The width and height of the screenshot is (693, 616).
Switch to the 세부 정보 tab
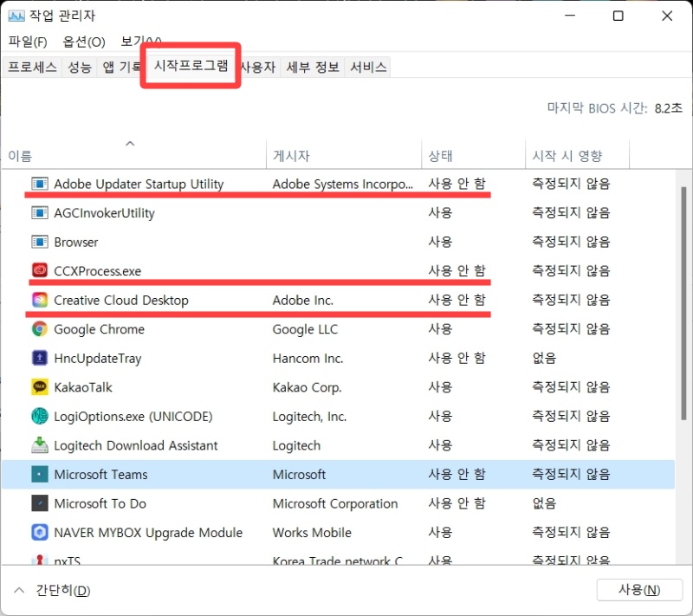click(313, 68)
